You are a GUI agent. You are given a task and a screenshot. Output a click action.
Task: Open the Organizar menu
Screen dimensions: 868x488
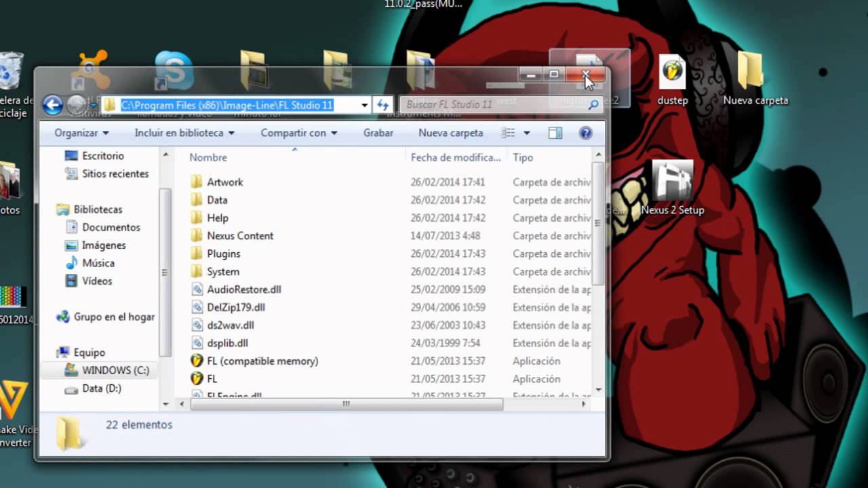click(x=81, y=133)
